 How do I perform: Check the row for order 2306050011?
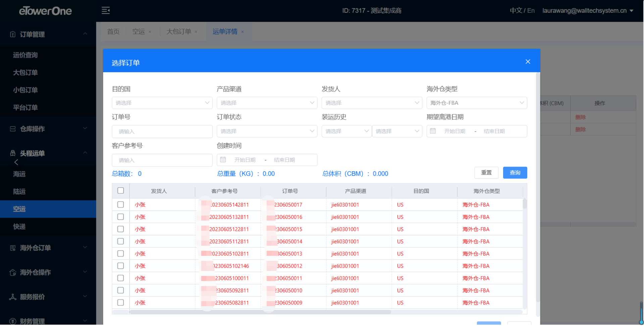tap(121, 278)
